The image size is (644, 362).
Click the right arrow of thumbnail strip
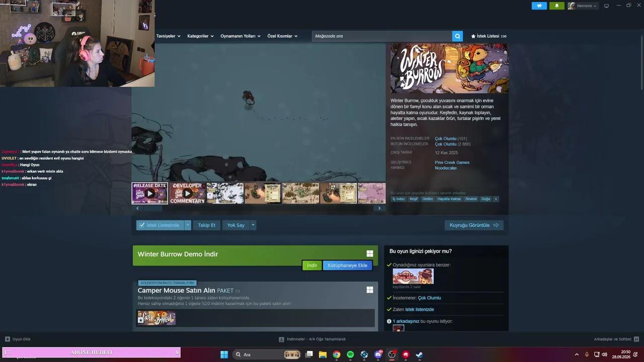point(379,208)
